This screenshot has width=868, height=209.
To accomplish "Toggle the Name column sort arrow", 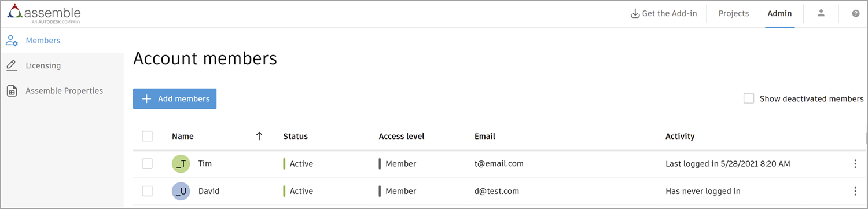I will coord(259,136).
